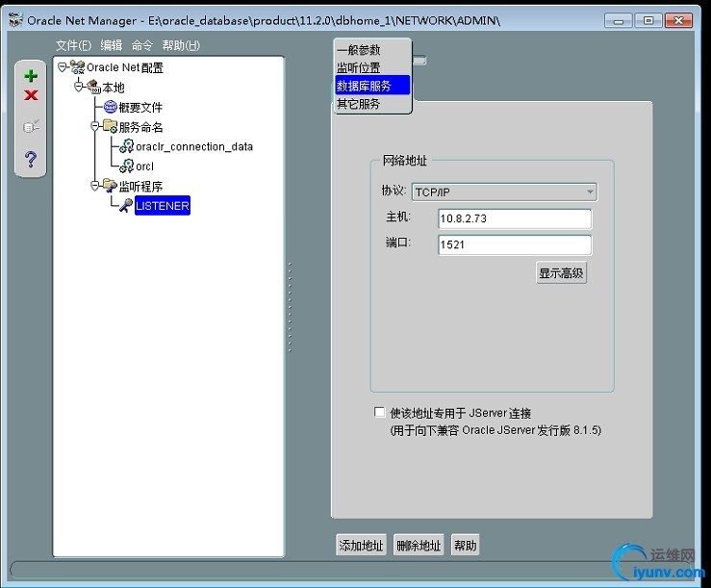
Task: Click the 端口 input field
Action: [x=515, y=245]
